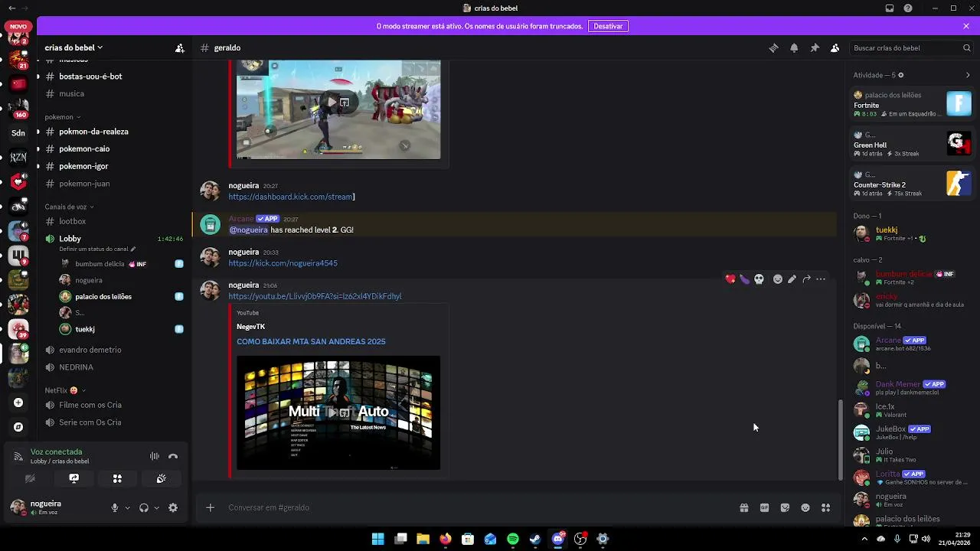Show pinned messages with the pin icon
This screenshot has width=980, height=551.
click(815, 47)
